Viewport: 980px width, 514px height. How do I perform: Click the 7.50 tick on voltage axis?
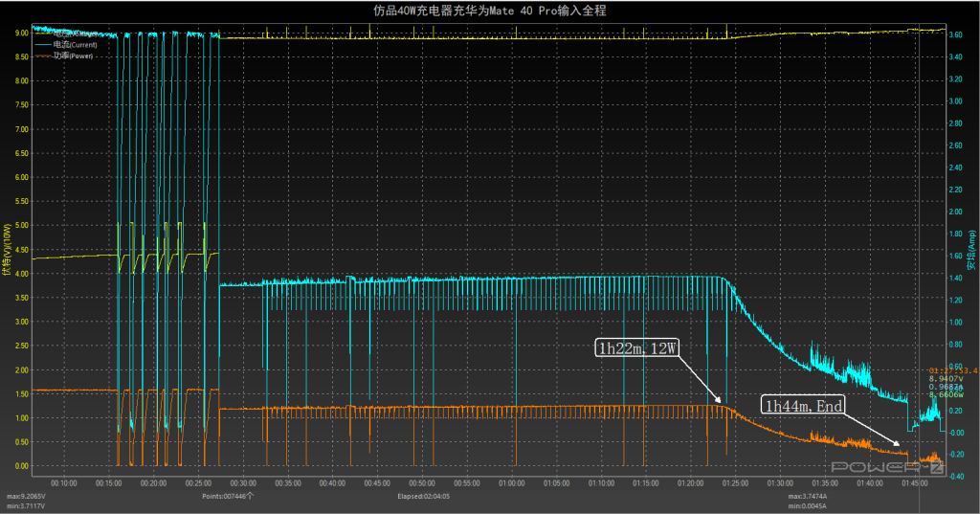pos(22,105)
